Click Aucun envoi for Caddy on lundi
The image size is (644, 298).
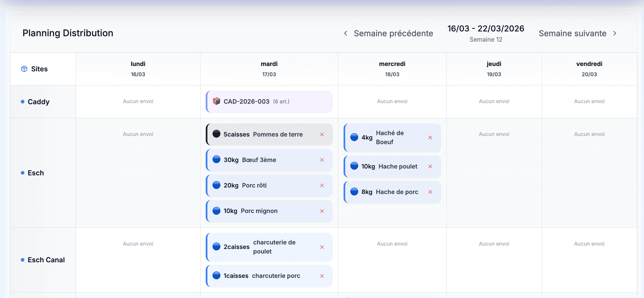pyautogui.click(x=138, y=101)
